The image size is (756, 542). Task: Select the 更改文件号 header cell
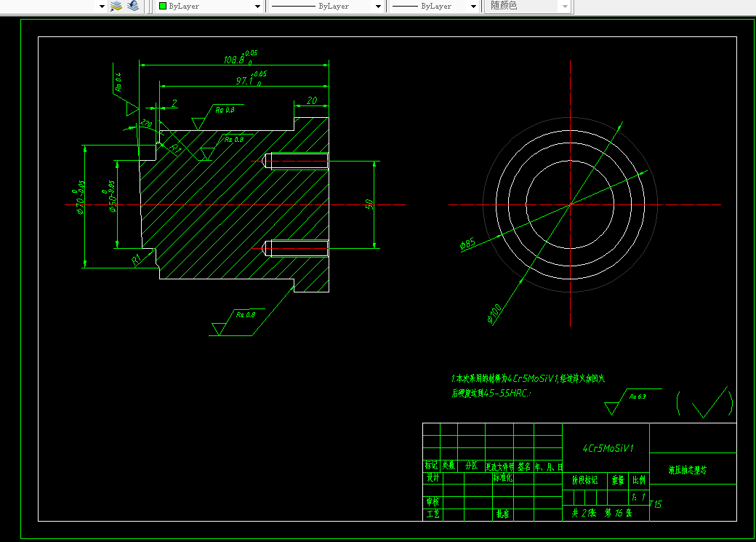click(499, 466)
